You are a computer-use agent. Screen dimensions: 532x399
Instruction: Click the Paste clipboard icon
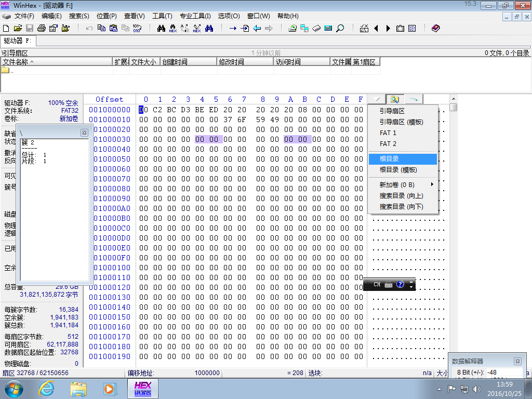(113, 29)
